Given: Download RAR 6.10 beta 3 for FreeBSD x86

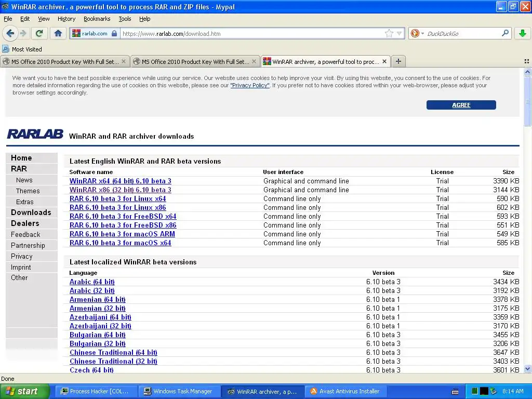Looking at the screenshot, I should click(x=123, y=225).
